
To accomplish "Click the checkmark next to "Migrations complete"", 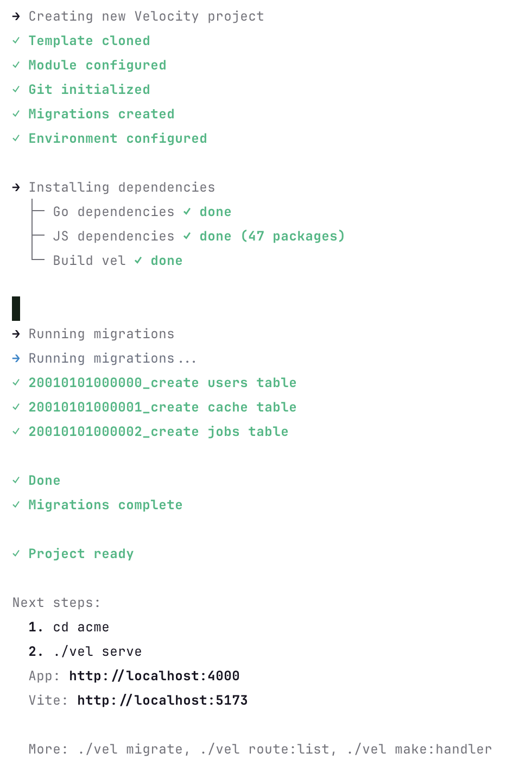I will pos(16,505).
